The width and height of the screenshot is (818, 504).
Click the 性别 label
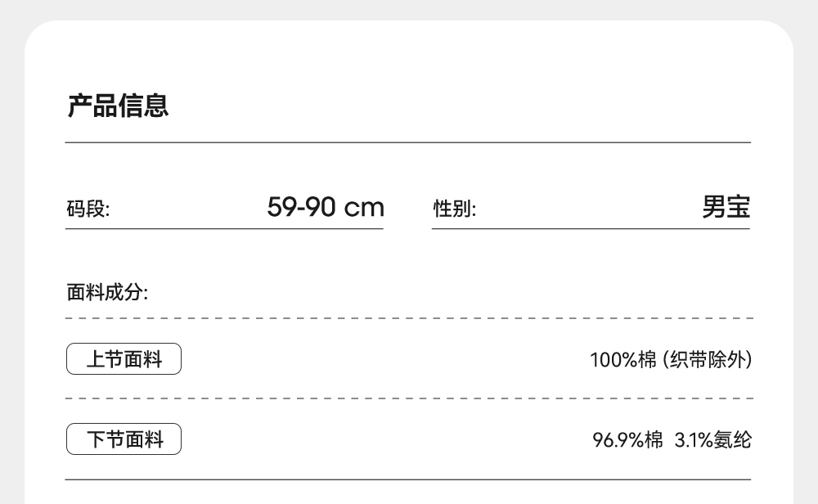[x=454, y=209]
